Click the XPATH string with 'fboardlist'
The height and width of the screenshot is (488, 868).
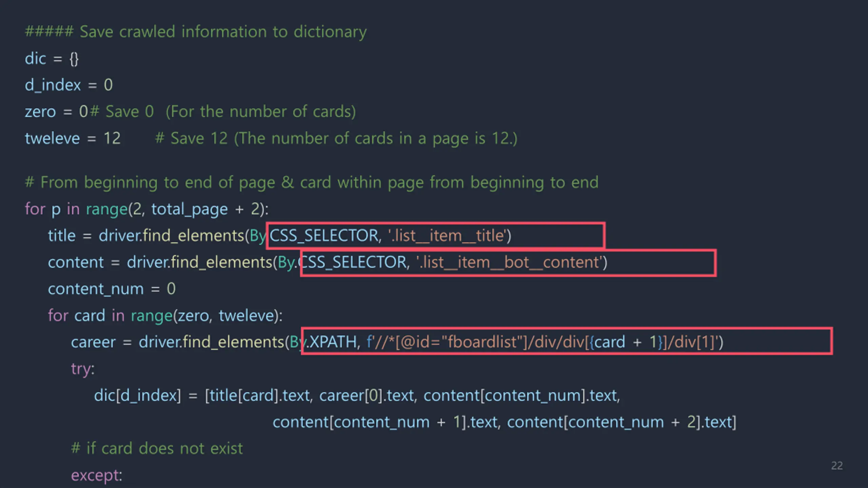[x=542, y=342]
